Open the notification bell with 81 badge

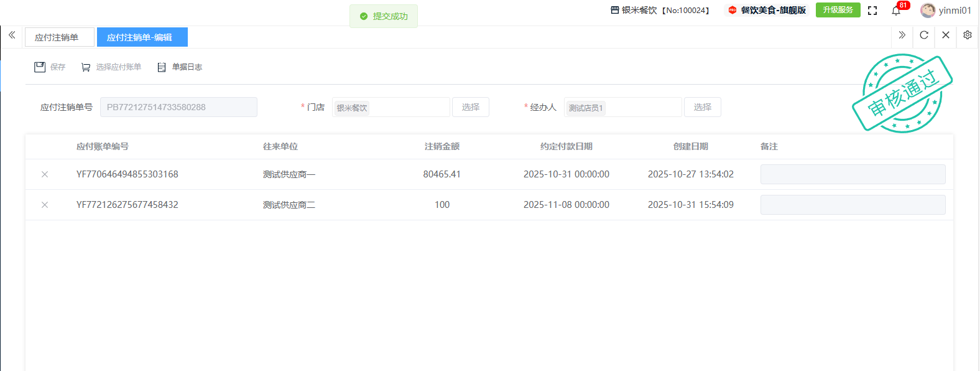(896, 11)
